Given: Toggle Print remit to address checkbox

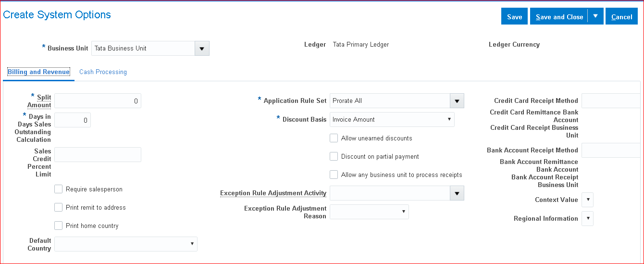Looking at the screenshot, I should 59,208.
